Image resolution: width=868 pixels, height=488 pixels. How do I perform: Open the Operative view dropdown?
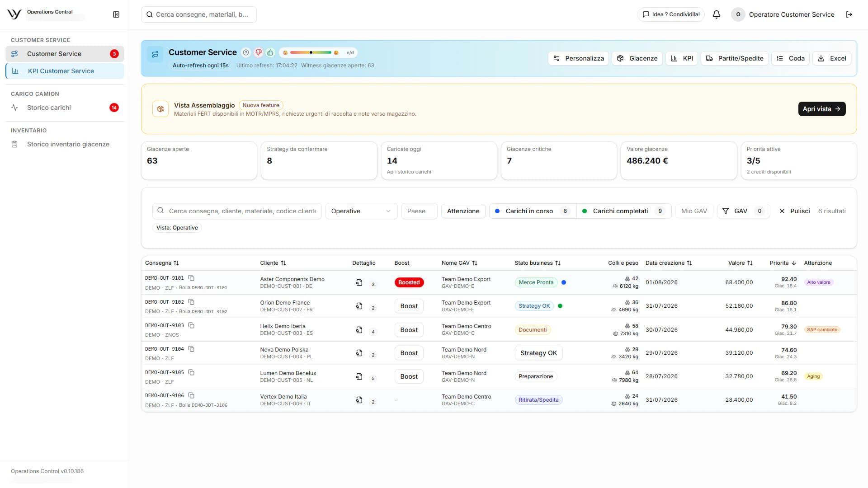click(361, 211)
